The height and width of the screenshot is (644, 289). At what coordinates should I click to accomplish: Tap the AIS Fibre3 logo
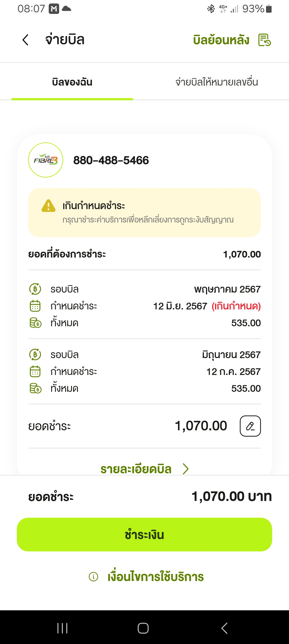click(46, 160)
